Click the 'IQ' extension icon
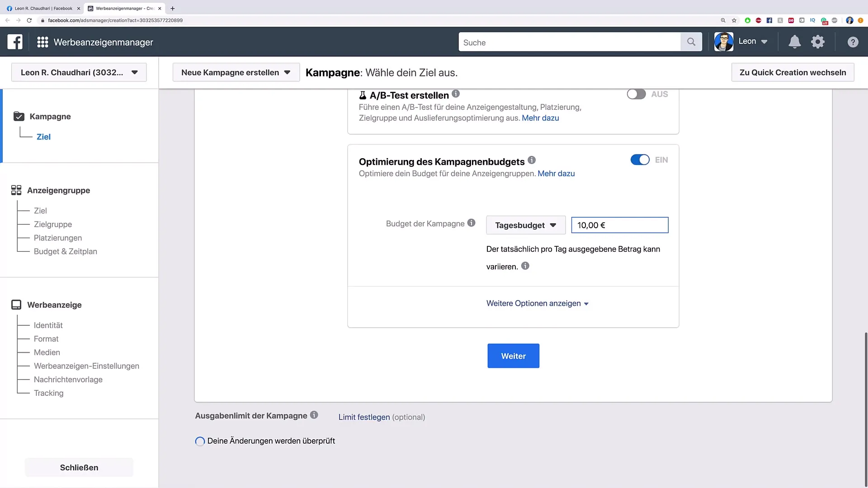Screen dimensions: 868x488 (x=812, y=20)
